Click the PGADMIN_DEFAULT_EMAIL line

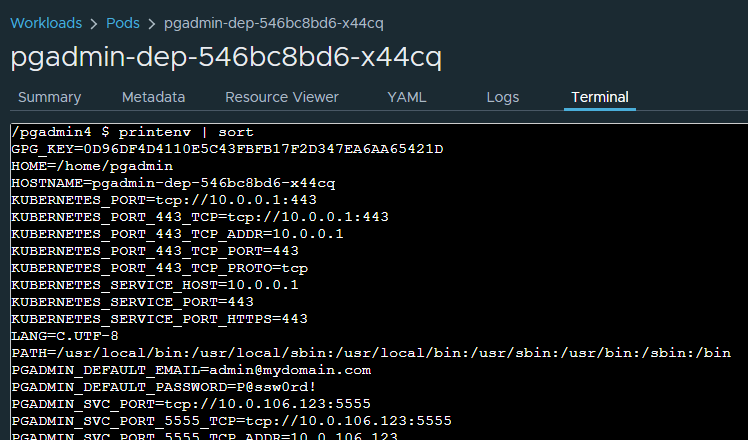click(x=191, y=370)
